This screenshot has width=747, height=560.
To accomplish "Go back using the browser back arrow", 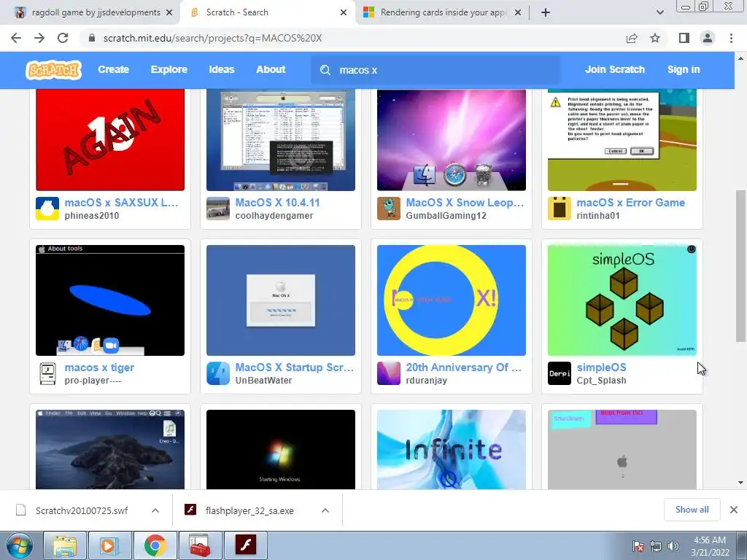I will tap(16, 38).
